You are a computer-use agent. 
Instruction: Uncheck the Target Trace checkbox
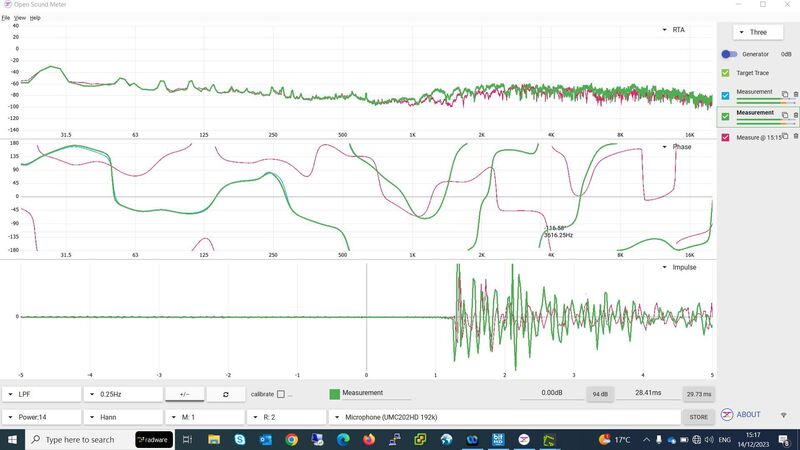[726, 73]
